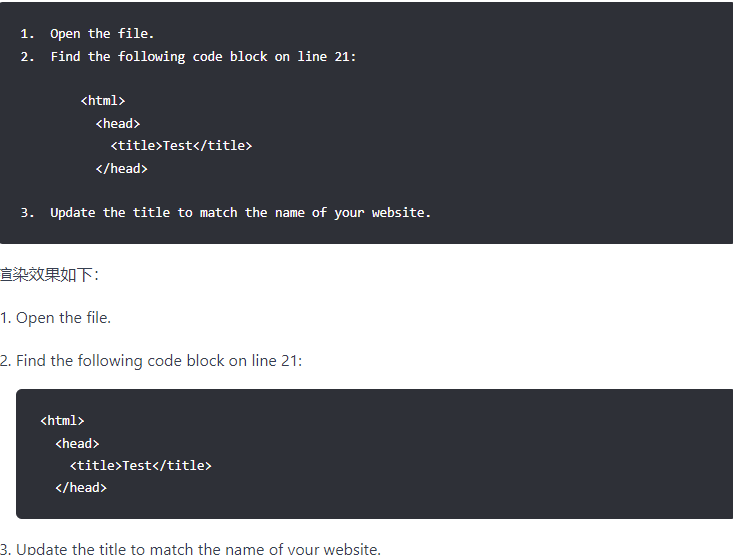Click the number "21" in rendered list item
The height and width of the screenshot is (555, 733).
click(290, 361)
